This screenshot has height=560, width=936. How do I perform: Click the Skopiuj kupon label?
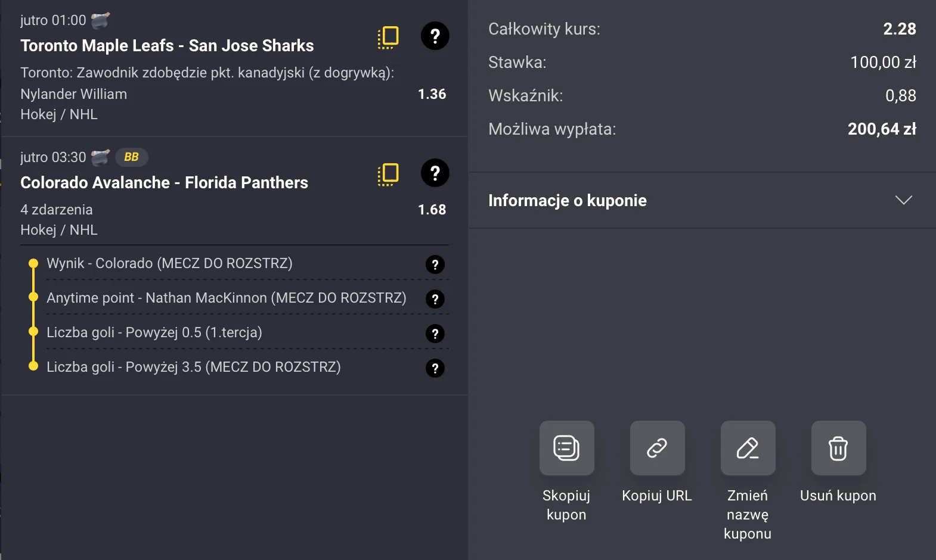566,505
